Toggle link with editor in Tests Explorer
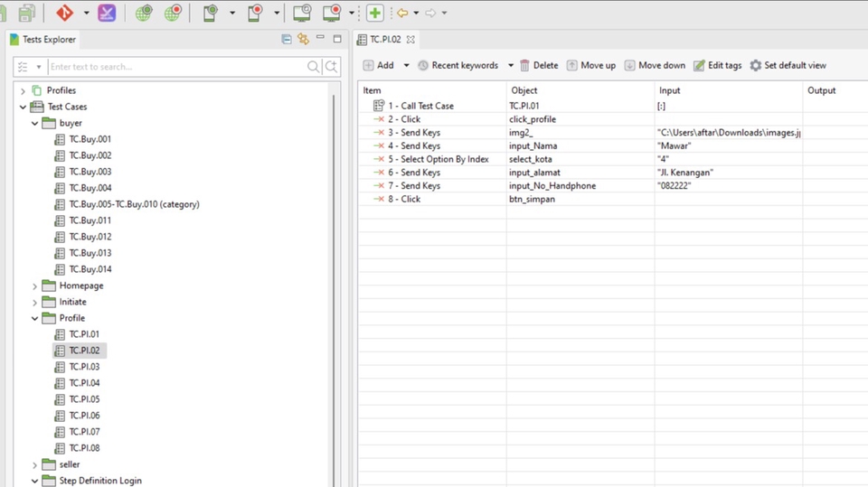 click(303, 39)
